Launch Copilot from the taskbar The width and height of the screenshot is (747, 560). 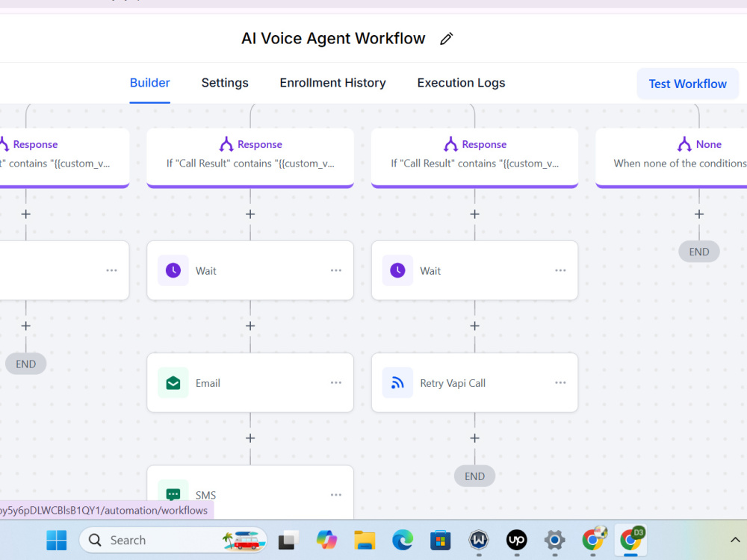(x=326, y=540)
